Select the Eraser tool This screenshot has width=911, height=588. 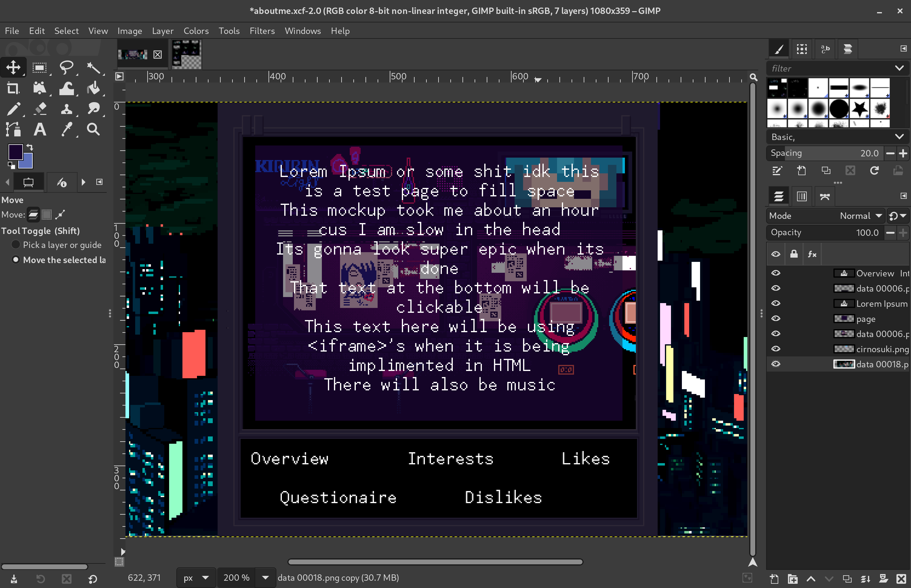point(40,109)
